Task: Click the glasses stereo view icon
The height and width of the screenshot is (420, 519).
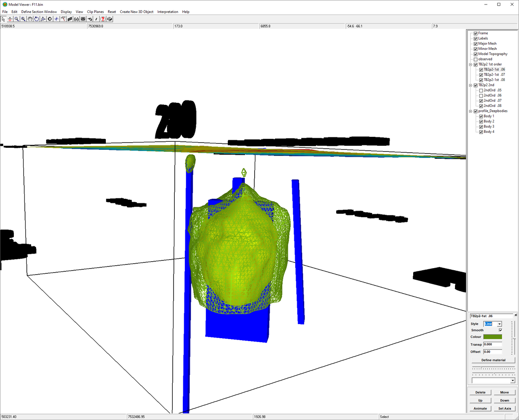Action: [x=76, y=19]
